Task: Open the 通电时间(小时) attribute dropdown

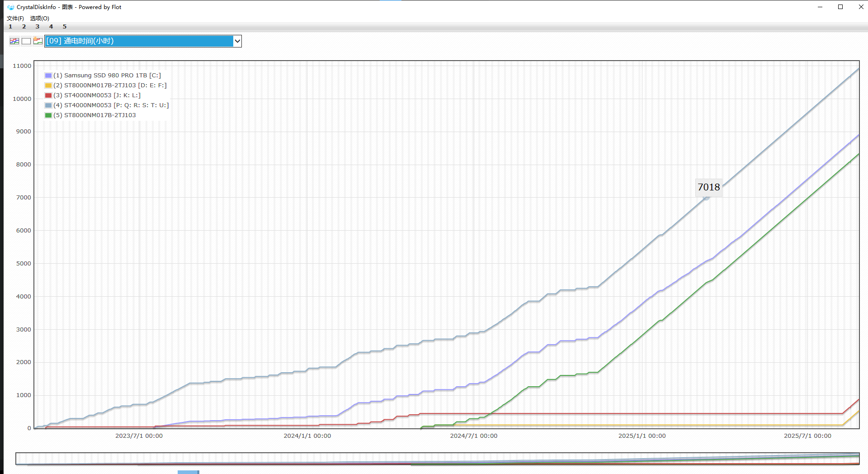Action: point(138,41)
